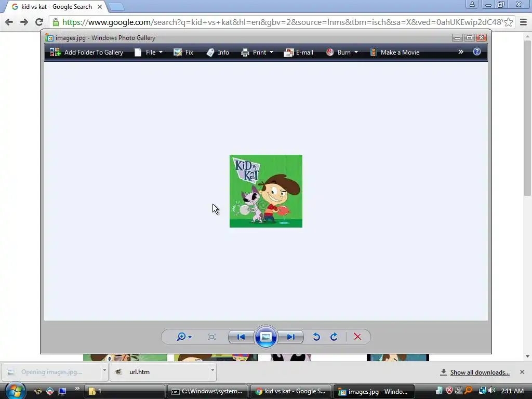Minimize the Windows Photo Gallery window

click(x=457, y=37)
